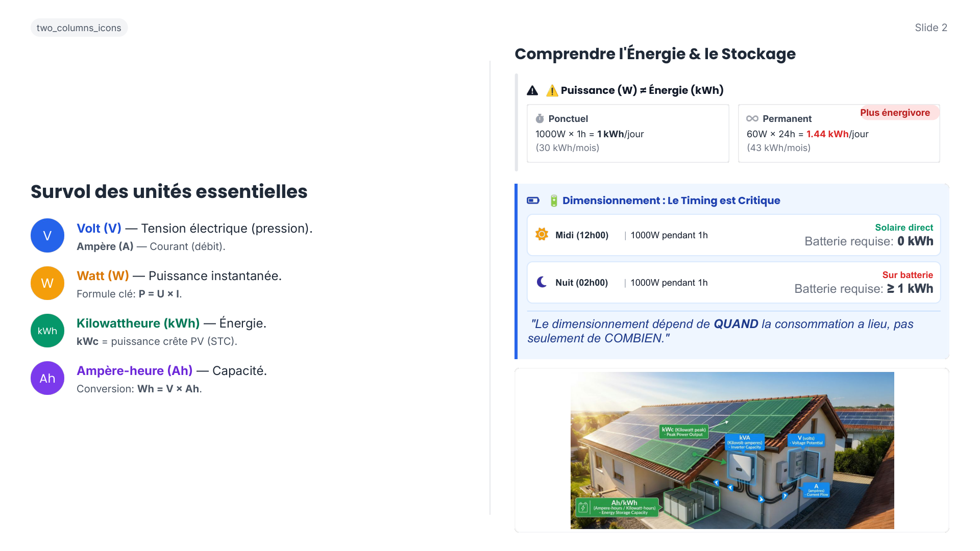Image resolution: width=980 pixels, height=551 pixels.
Task: Click the infinity icon beside Permanent
Action: tap(752, 119)
